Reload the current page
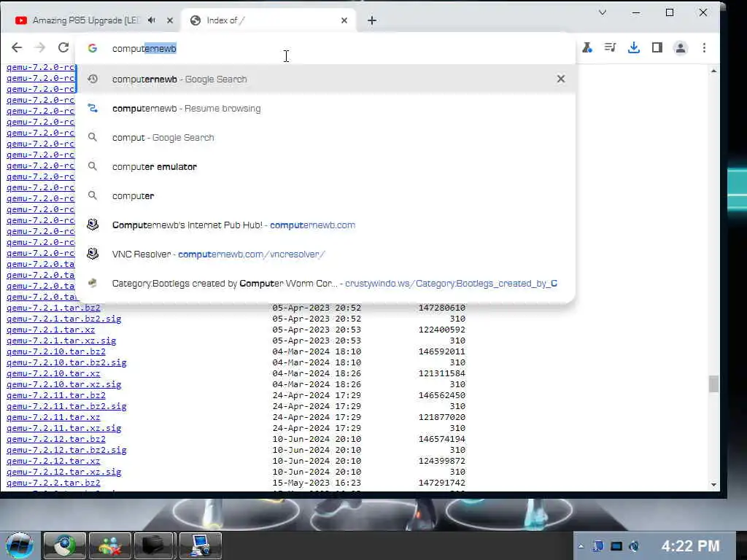Screen dimensions: 747x560 pyautogui.click(x=63, y=47)
